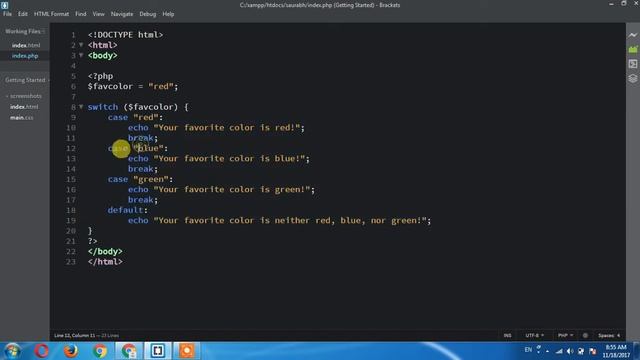Toggle INS insert/overwrite mode in status bar

[x=507, y=336]
